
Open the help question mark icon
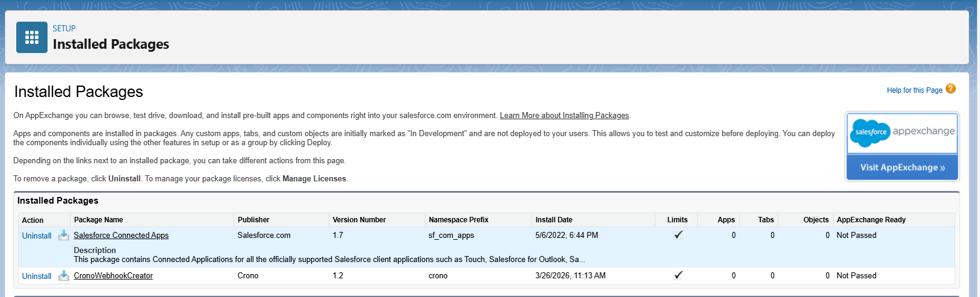tap(951, 89)
